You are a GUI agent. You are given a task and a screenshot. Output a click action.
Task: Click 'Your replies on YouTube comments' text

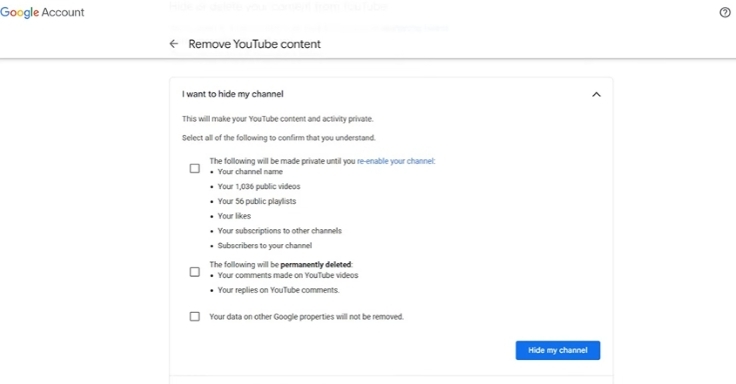click(278, 290)
